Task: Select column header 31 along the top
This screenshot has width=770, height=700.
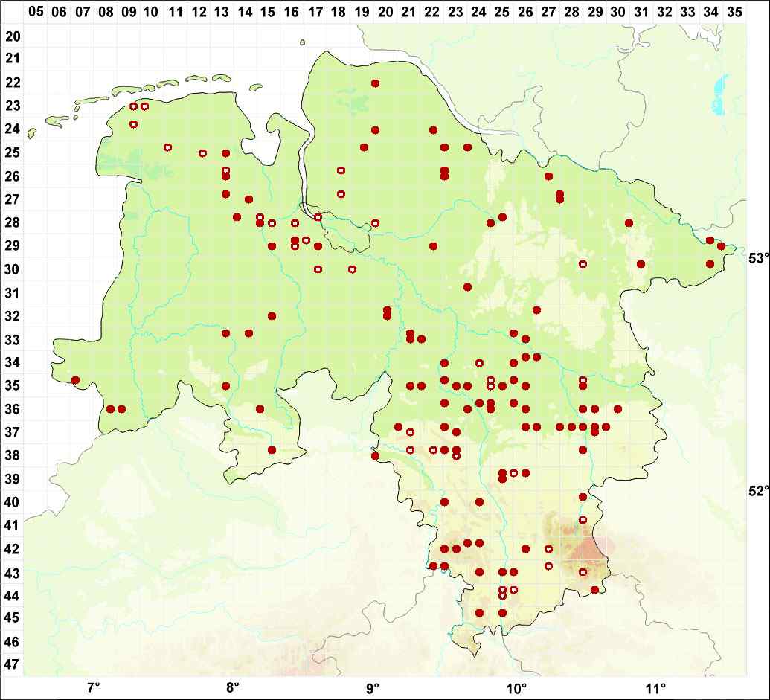Action: pos(641,11)
